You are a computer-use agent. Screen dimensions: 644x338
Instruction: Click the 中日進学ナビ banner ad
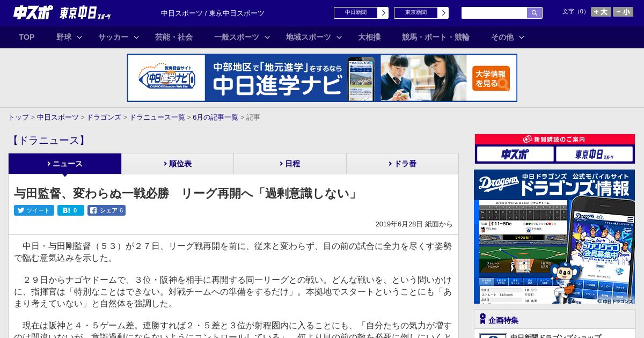(x=322, y=78)
